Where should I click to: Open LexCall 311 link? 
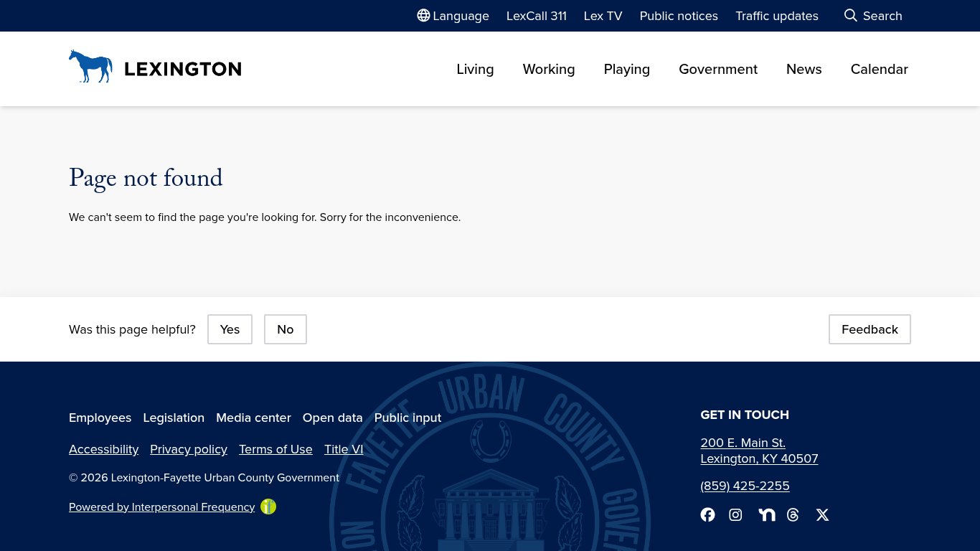click(537, 16)
